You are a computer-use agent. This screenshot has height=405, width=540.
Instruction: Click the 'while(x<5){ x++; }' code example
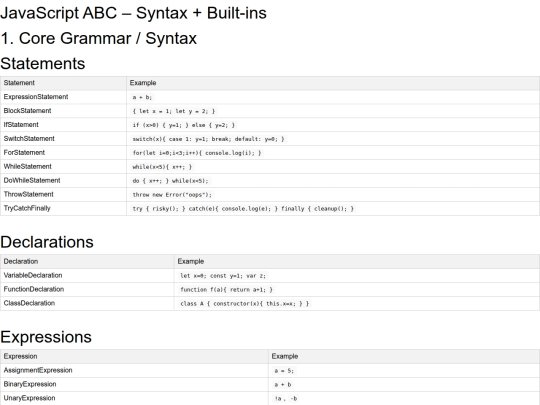(x=162, y=167)
